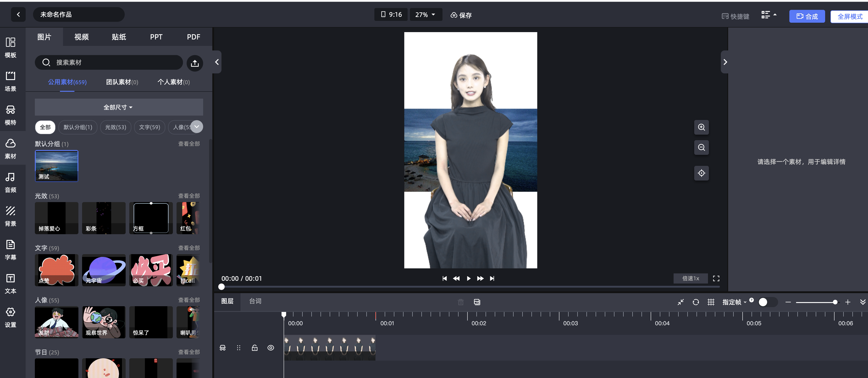Open the 快捷键 shortcuts button
This screenshot has height=378, width=868.
(x=735, y=16)
